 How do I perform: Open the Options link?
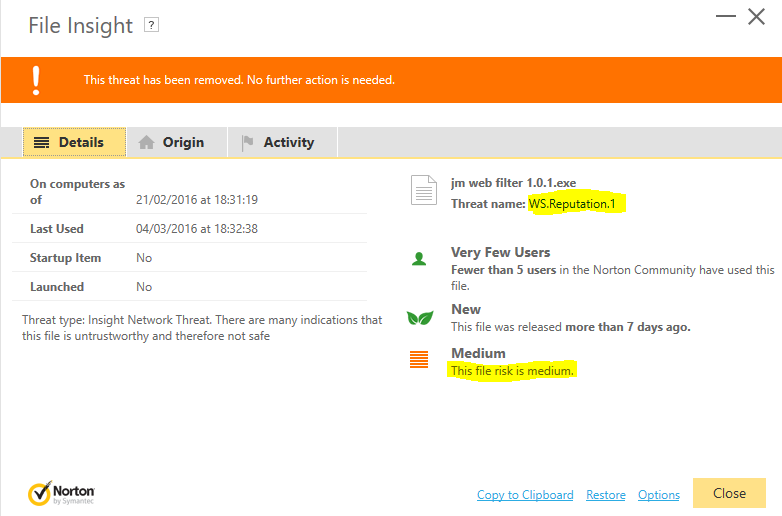[x=659, y=495]
